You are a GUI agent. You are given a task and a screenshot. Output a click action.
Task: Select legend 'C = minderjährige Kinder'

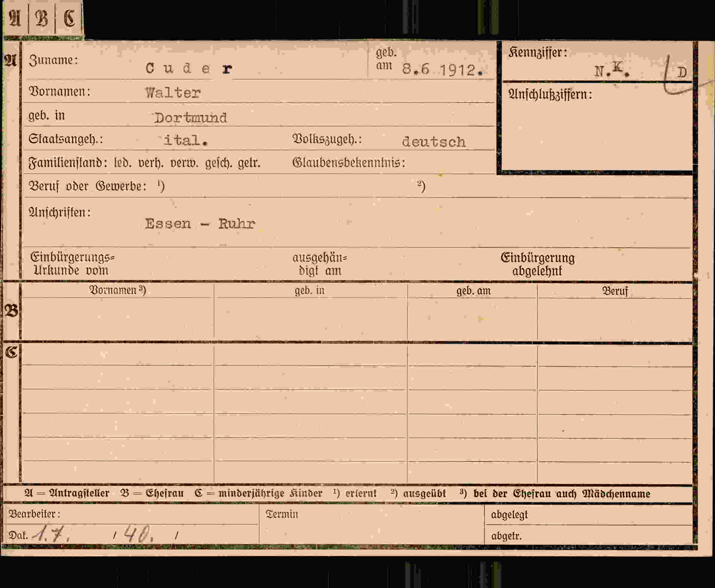point(258,493)
